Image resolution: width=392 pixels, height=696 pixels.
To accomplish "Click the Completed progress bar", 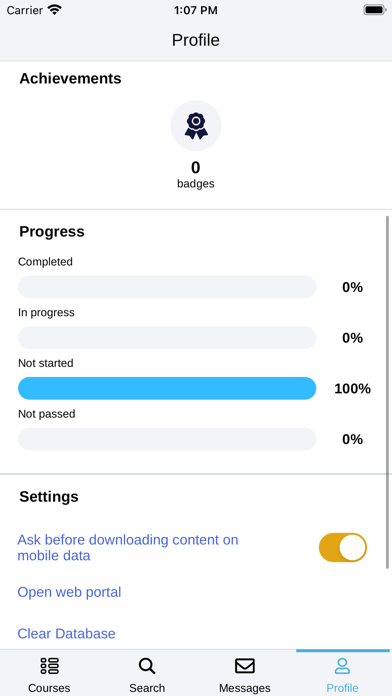I will tap(167, 287).
